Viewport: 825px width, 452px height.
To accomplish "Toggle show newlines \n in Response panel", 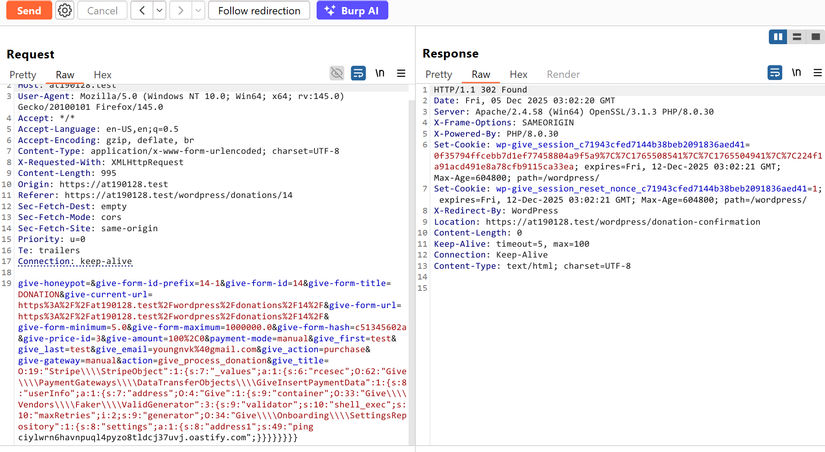I will pos(796,73).
